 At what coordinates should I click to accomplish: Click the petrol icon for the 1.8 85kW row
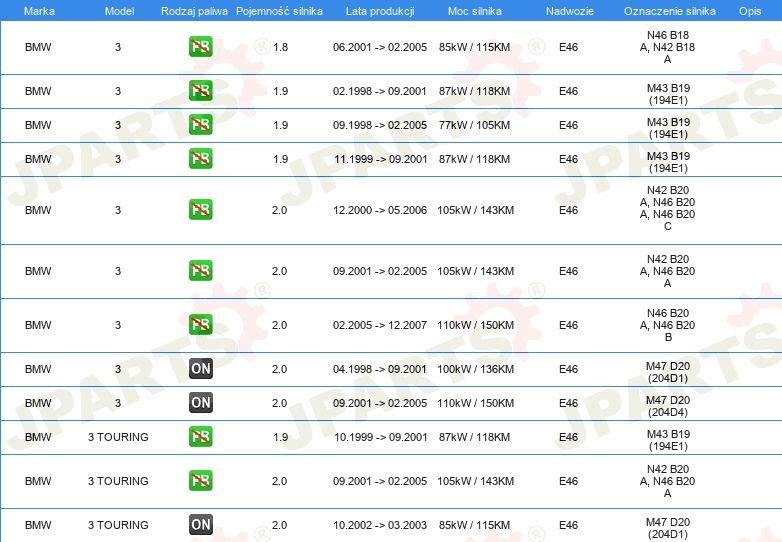pos(200,47)
